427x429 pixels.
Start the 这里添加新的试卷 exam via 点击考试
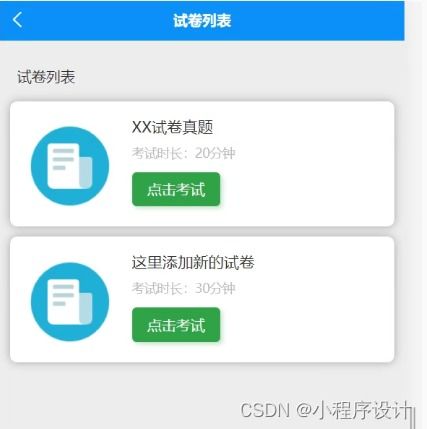click(176, 325)
